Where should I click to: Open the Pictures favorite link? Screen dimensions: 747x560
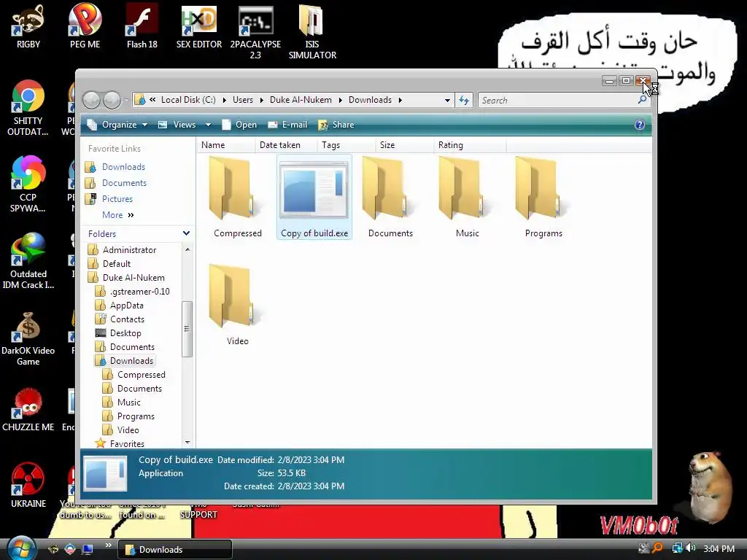117,199
